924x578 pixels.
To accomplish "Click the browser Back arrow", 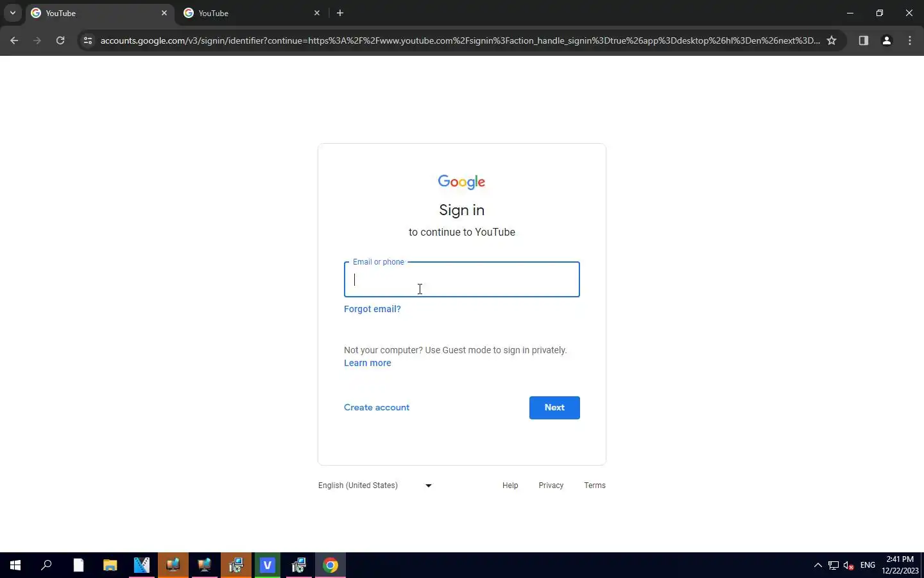I will (14, 40).
